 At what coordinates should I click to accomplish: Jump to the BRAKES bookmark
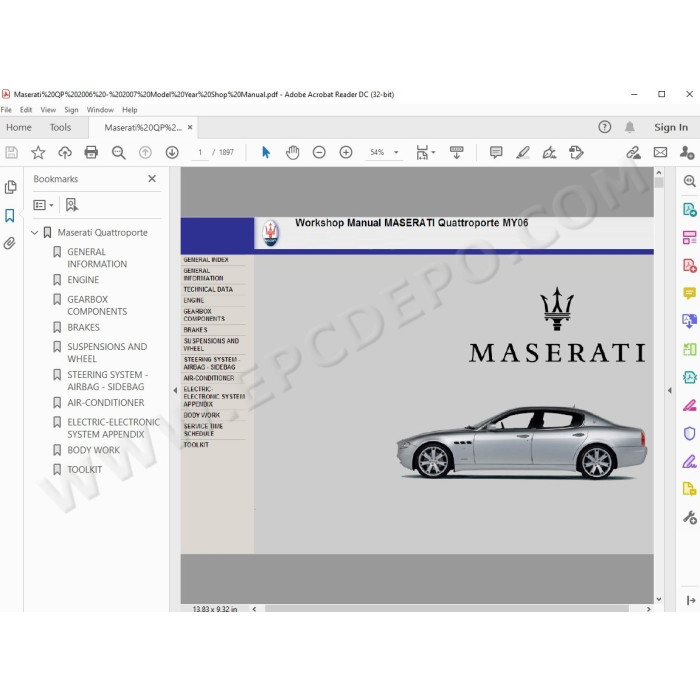point(83,327)
